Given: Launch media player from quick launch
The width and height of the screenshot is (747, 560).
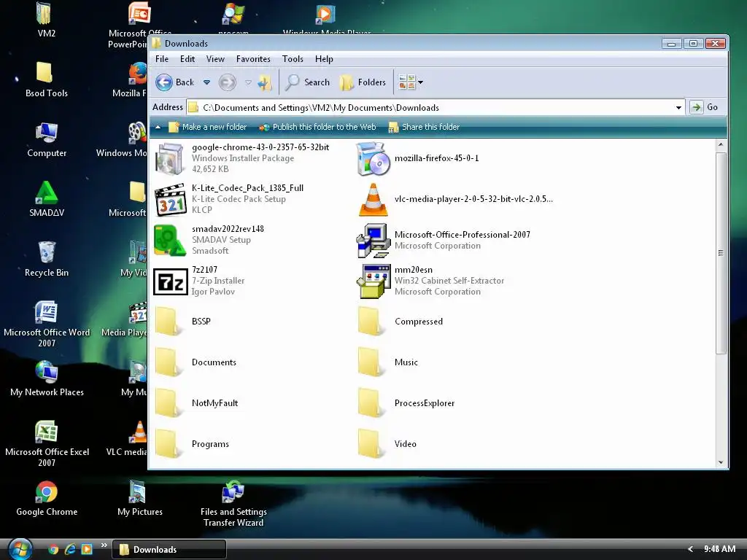Looking at the screenshot, I should point(87,550).
